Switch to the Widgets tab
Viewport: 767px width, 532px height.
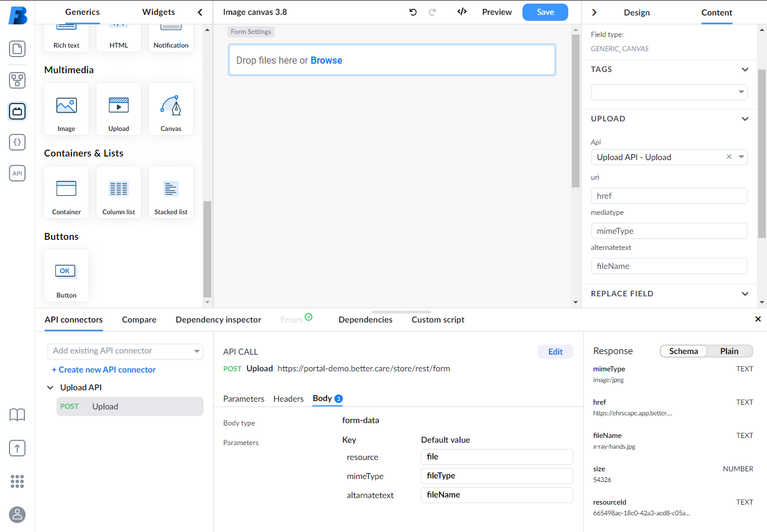coord(159,12)
